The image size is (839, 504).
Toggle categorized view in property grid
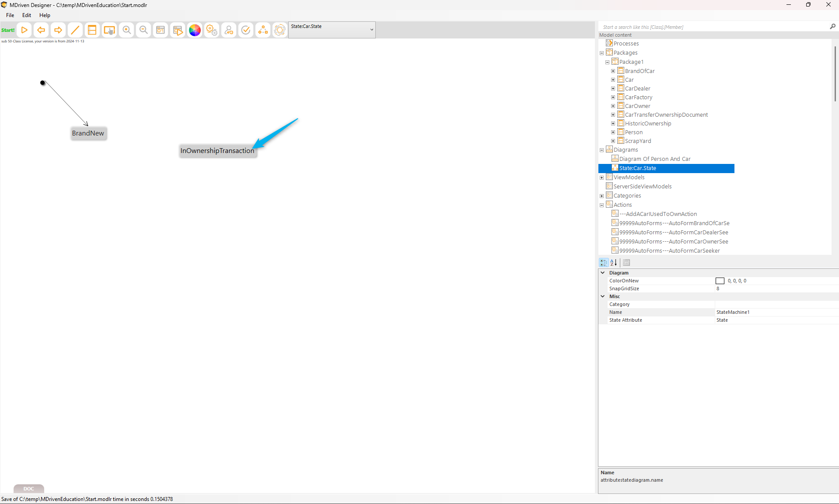pyautogui.click(x=604, y=263)
